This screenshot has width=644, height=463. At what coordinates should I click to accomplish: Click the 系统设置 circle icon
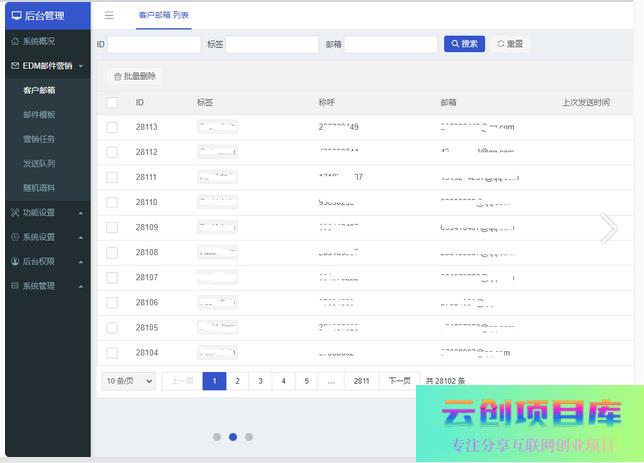pyautogui.click(x=15, y=237)
